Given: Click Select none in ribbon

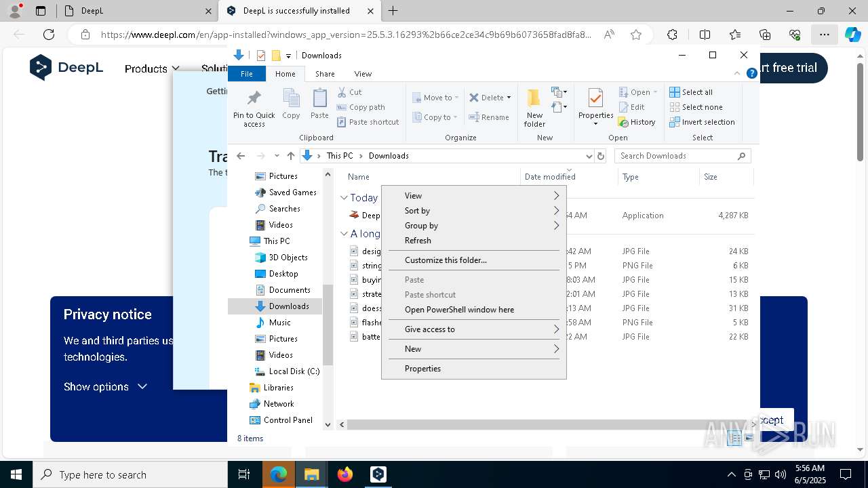Looking at the screenshot, I should click(x=696, y=107).
